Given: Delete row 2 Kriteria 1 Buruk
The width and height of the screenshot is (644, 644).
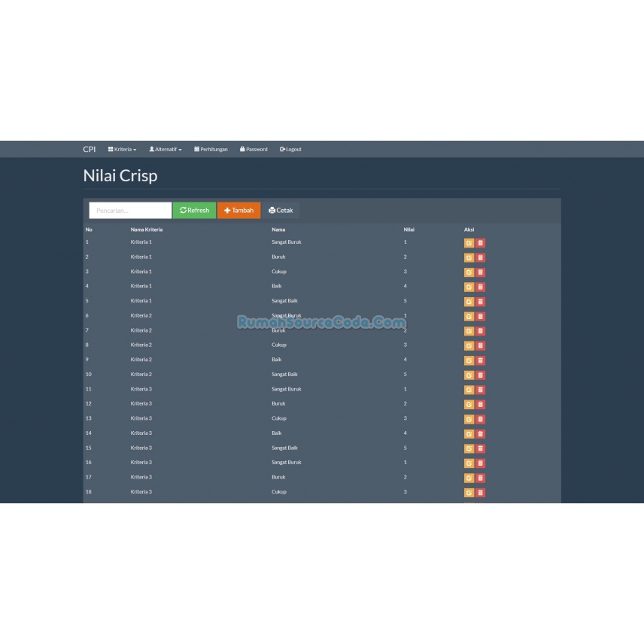Looking at the screenshot, I should [x=480, y=258].
